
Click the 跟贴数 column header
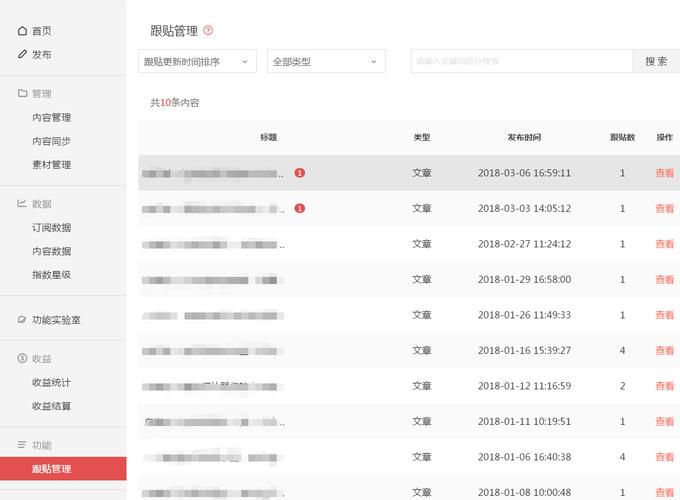tap(622, 137)
